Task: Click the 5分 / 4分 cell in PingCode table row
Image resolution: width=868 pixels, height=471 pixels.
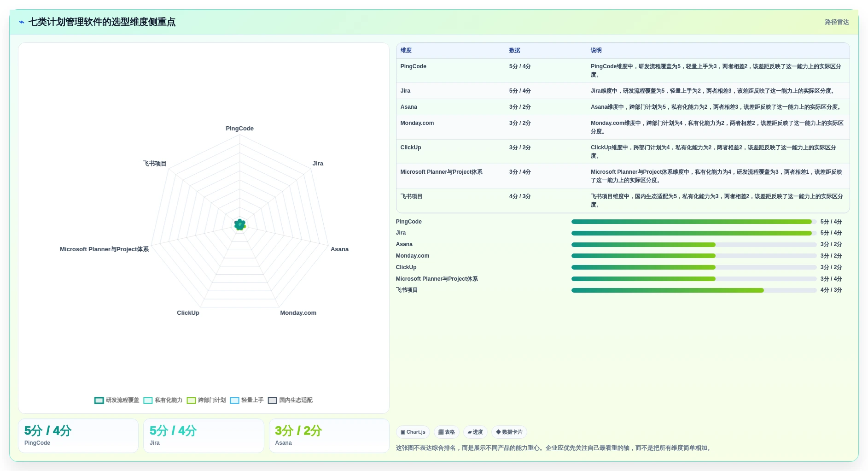Action: click(x=520, y=66)
